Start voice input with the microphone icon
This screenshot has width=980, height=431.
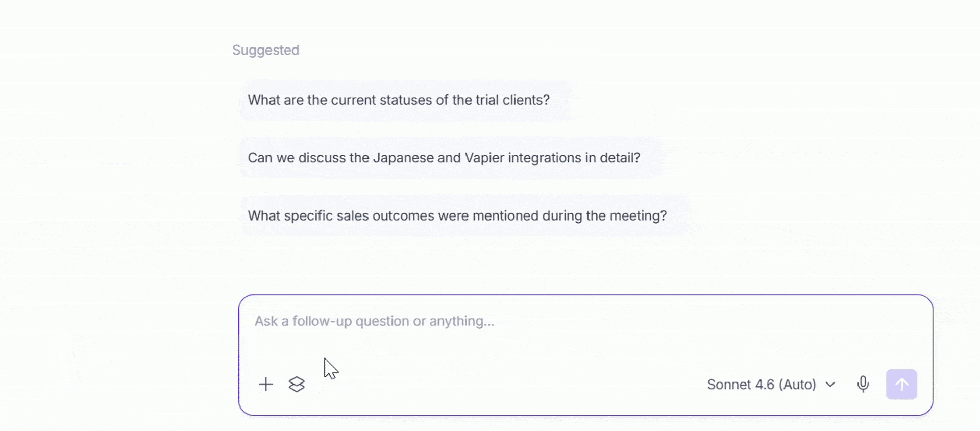pos(863,384)
